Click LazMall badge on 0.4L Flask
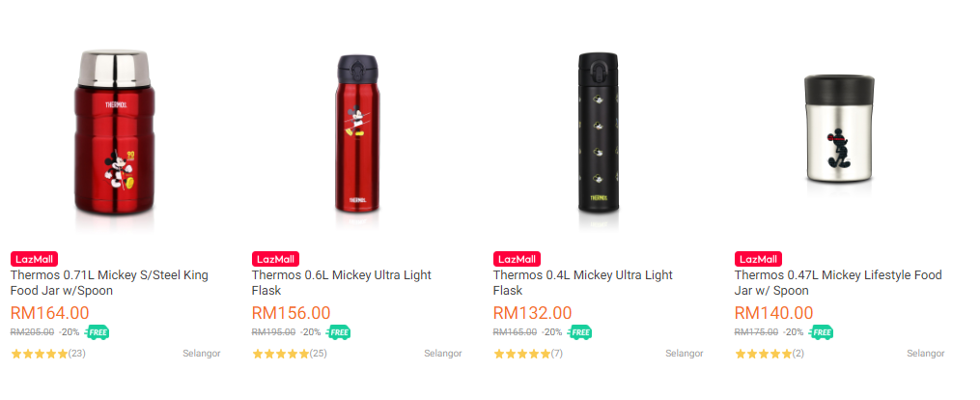Screen dimensions: 980x400 point(518,259)
